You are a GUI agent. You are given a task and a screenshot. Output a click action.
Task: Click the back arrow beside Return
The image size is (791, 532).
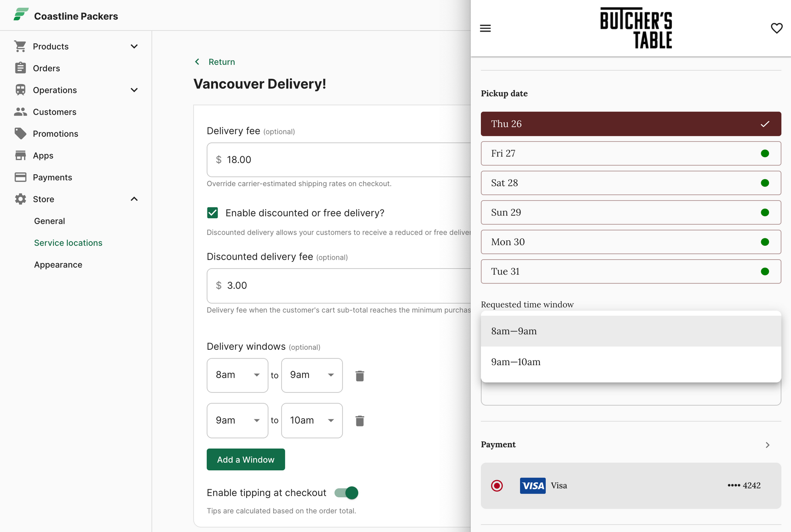pos(197,62)
